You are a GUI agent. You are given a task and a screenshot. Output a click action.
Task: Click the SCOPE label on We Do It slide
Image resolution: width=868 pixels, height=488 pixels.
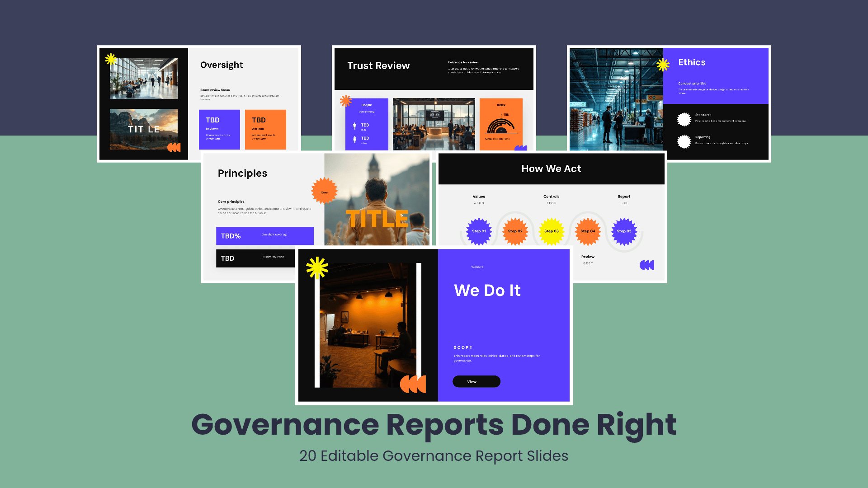coord(463,347)
